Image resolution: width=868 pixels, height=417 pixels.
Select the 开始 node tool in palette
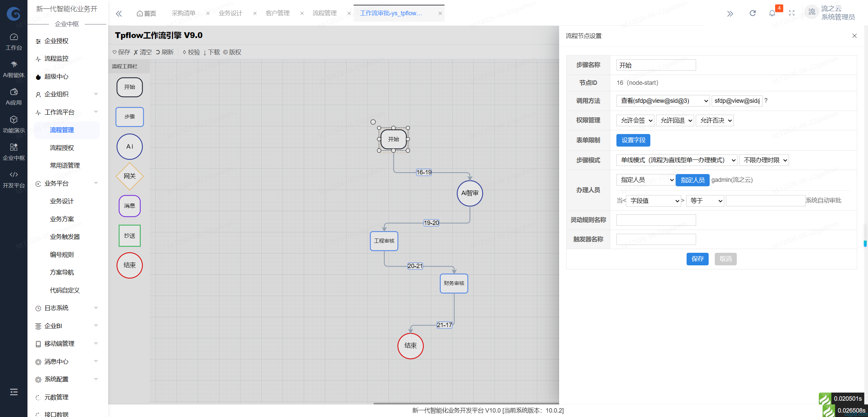point(130,87)
